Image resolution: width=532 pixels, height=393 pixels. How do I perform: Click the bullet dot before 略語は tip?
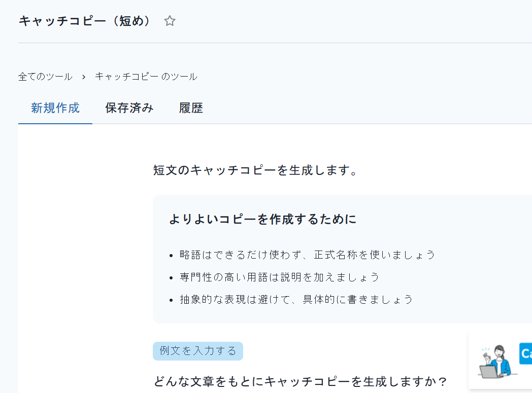(172, 256)
